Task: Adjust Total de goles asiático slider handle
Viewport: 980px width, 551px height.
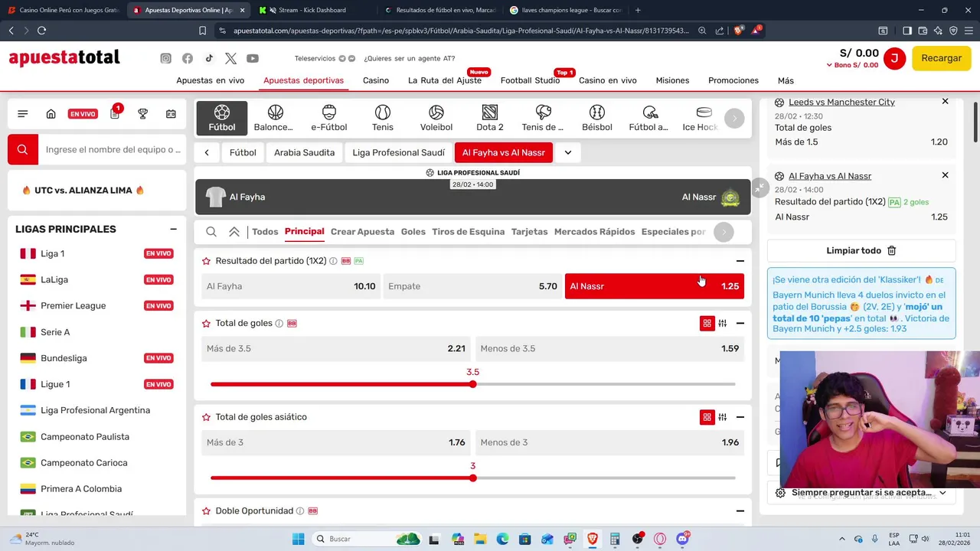Action: pos(473,478)
